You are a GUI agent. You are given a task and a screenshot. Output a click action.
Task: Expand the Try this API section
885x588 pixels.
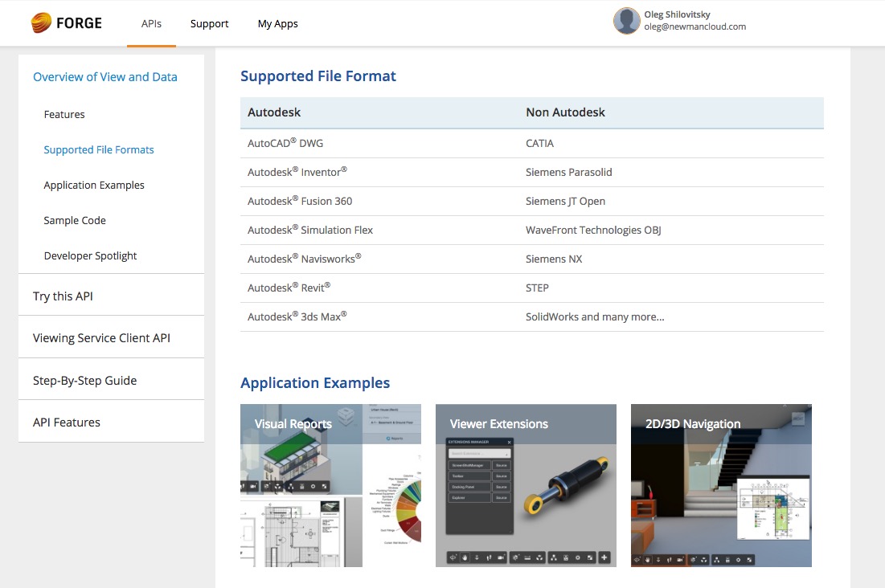coord(63,296)
